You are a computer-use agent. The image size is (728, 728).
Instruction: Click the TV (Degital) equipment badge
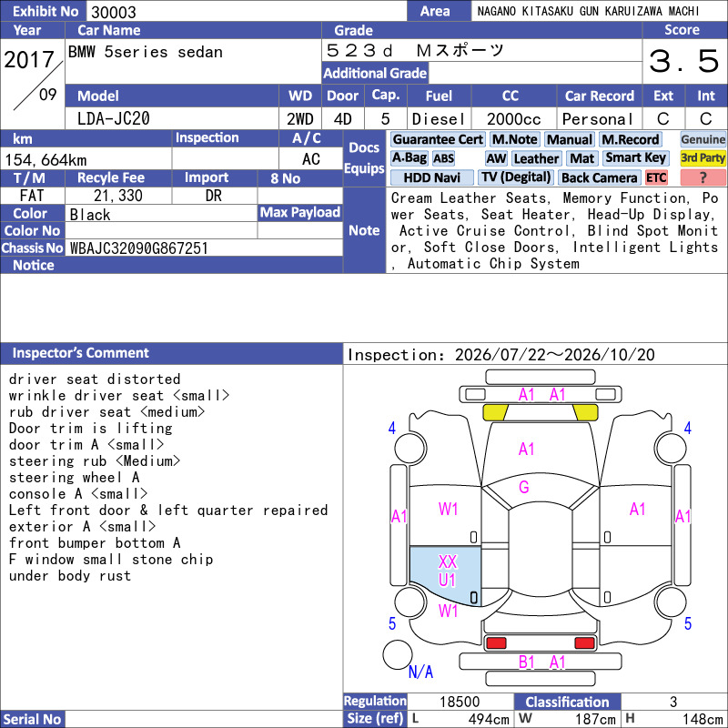(516, 177)
